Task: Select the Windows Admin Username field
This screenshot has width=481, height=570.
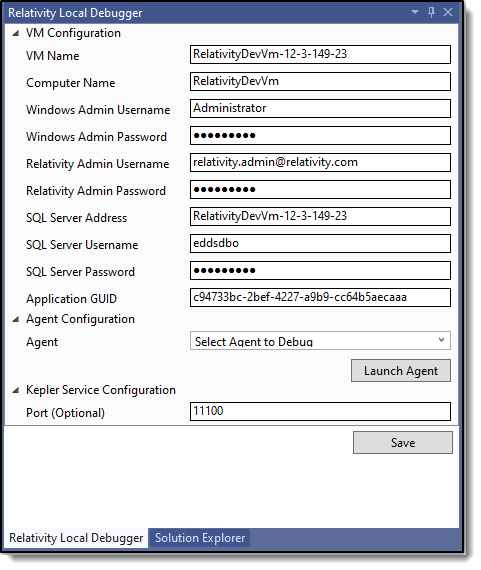Action: point(320,108)
